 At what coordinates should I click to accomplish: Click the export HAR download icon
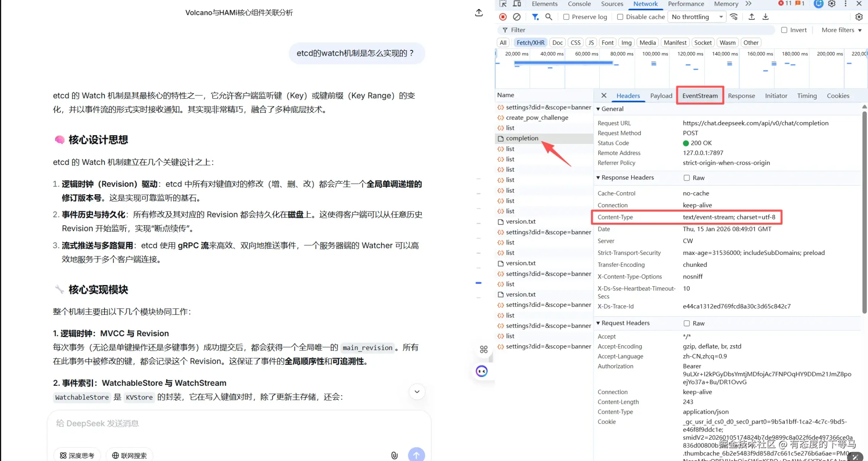coord(765,17)
